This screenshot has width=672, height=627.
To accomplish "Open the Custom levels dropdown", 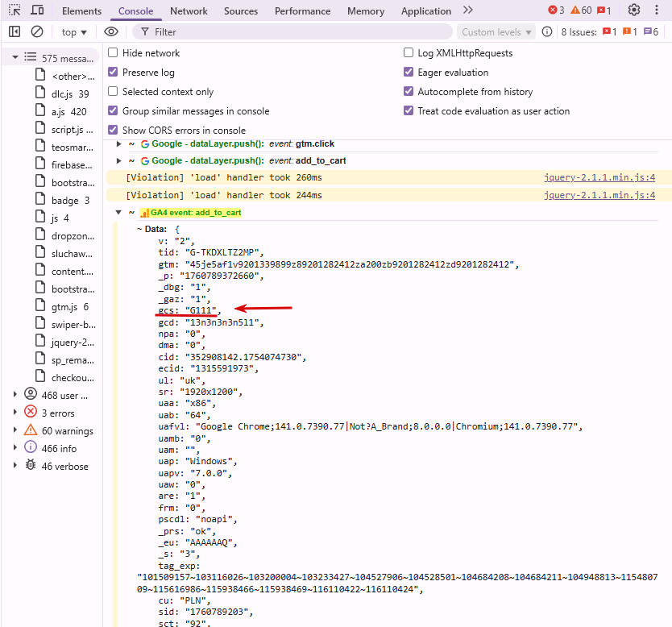I will point(497,32).
